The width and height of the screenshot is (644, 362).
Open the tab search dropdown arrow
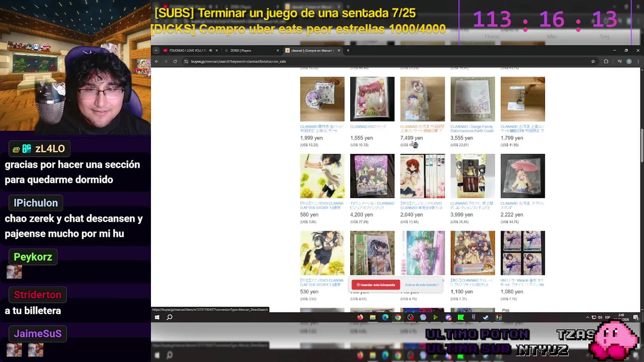coord(155,50)
